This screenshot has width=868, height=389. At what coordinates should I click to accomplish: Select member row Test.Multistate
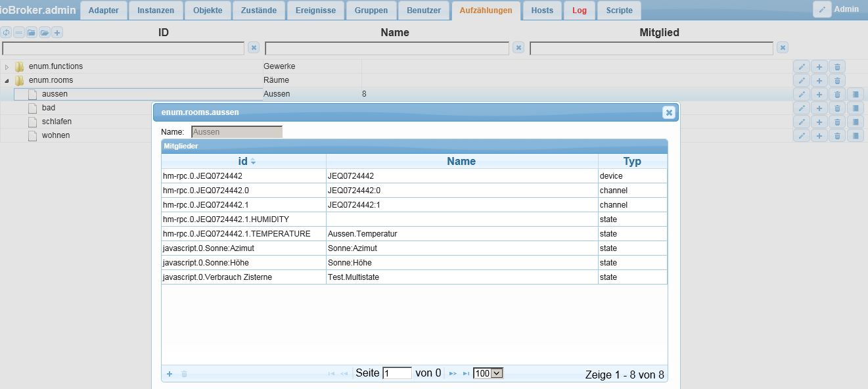(x=414, y=277)
